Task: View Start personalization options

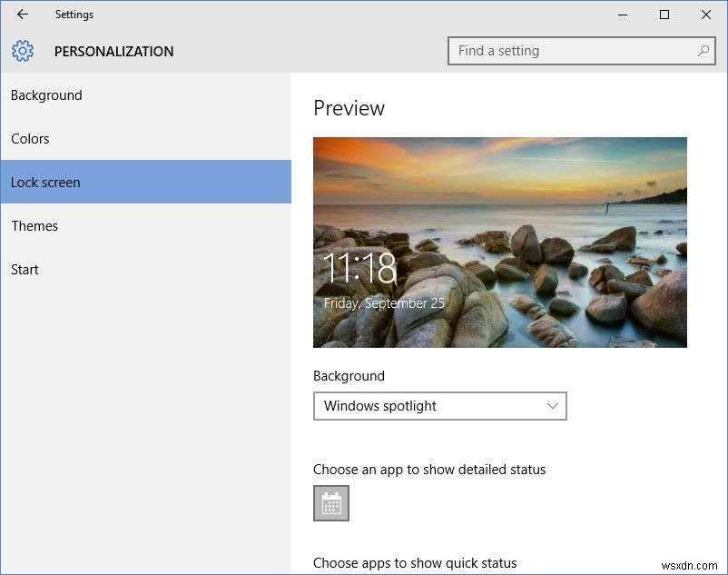Action: pyautogui.click(x=25, y=269)
